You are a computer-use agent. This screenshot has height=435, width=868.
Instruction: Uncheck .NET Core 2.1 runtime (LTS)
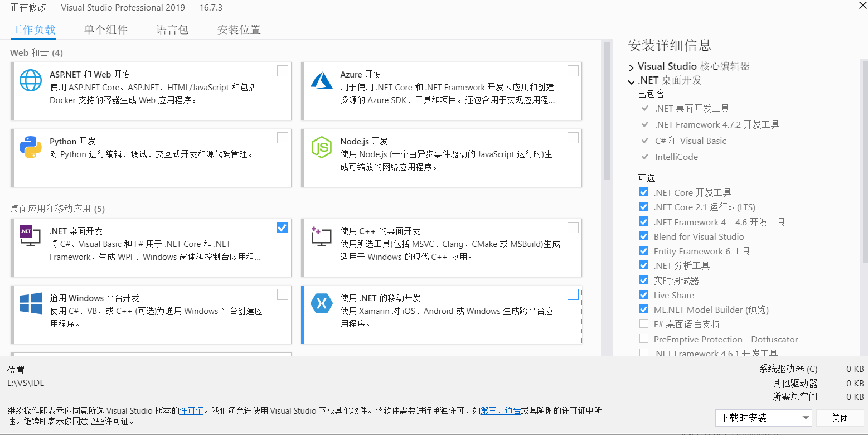coord(644,207)
